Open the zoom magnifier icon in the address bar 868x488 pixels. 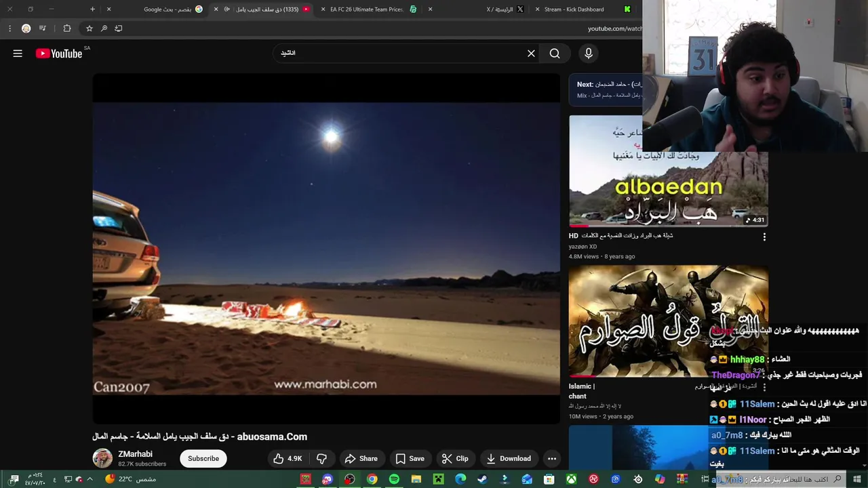coord(104,28)
